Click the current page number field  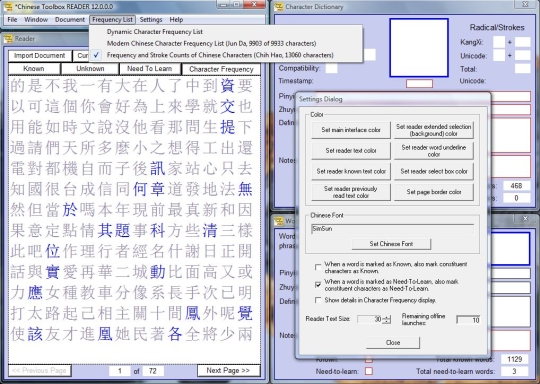click(120, 371)
